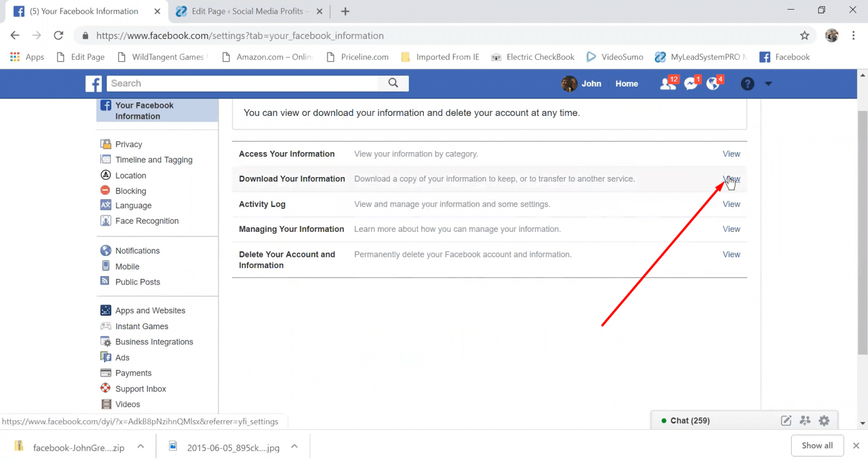Click the Facebook logo icon in header

coord(94,84)
